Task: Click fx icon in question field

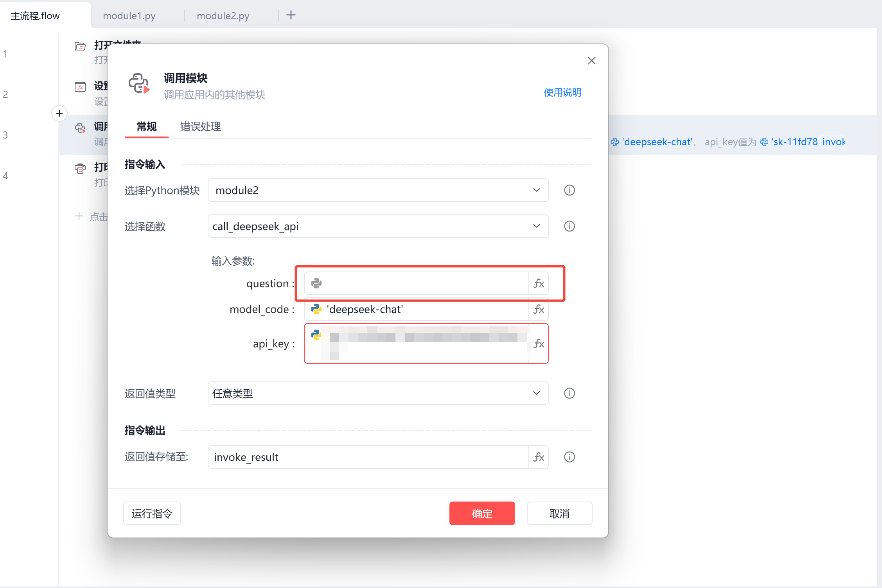Action: (x=539, y=283)
